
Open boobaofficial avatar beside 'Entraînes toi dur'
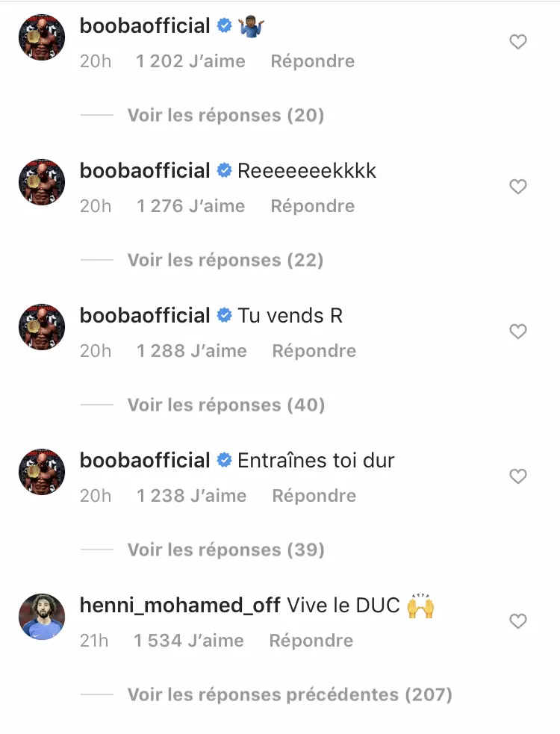[42, 471]
